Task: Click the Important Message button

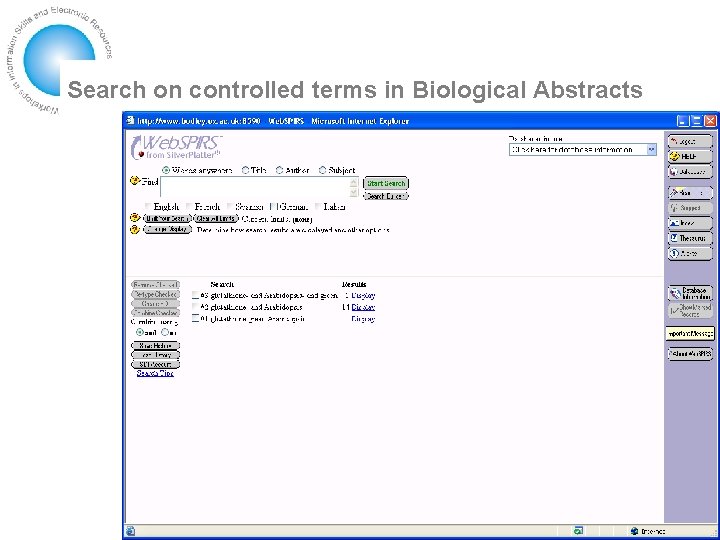Action: pos(690,334)
